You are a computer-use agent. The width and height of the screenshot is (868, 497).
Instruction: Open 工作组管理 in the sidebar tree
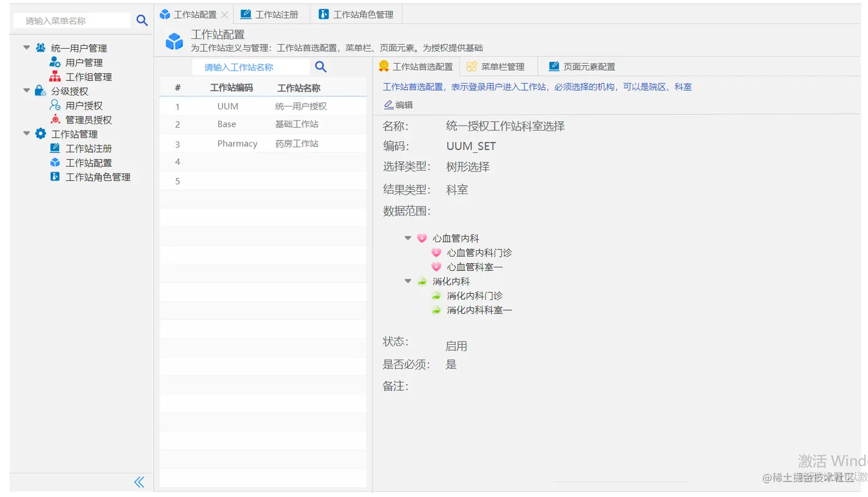click(x=88, y=77)
